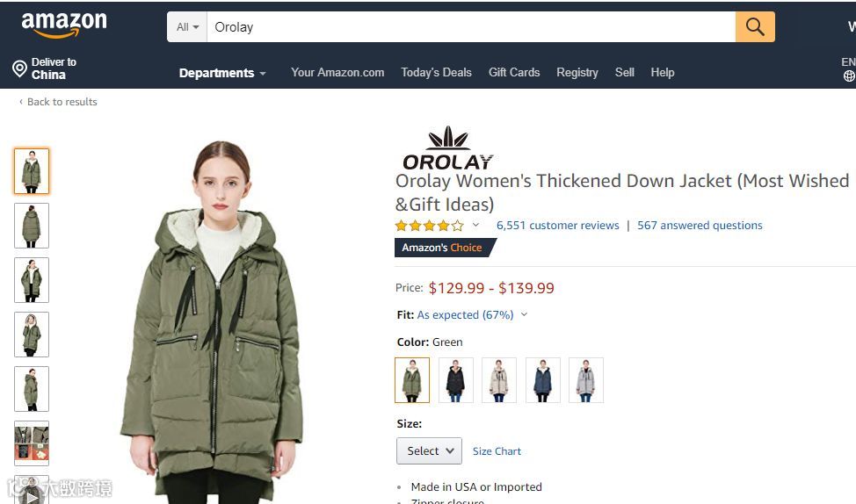Click the Orolay brand logo

447,148
